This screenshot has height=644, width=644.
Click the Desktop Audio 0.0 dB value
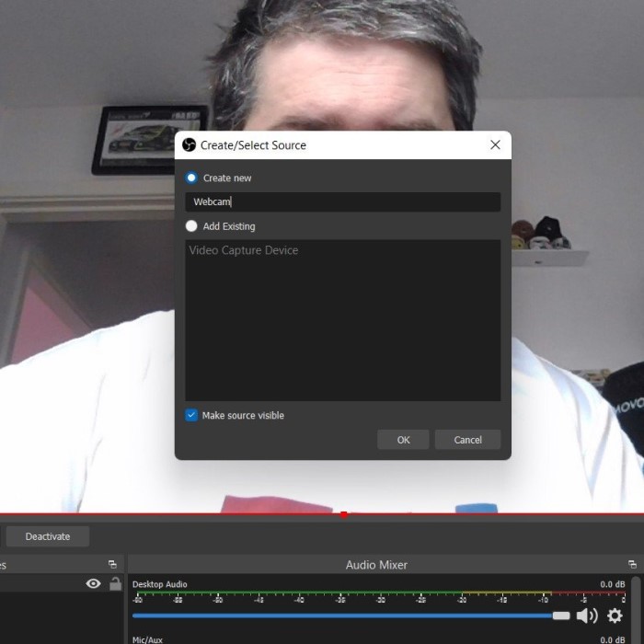[x=613, y=584]
